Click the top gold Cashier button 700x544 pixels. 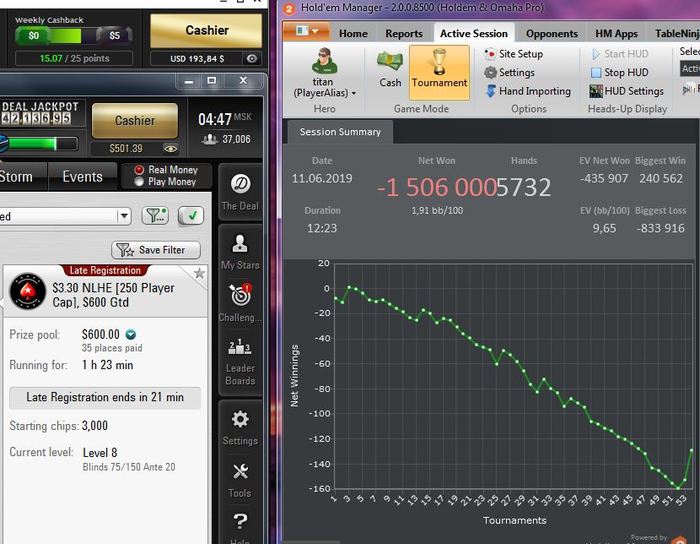coord(206,30)
